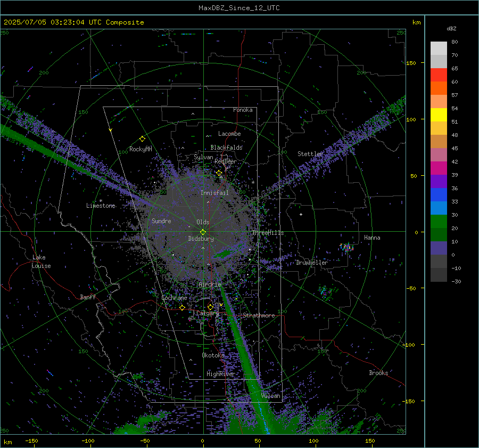Screen dimensions: 479x448
Task: Click the Vulcan label
Action: 270,396
